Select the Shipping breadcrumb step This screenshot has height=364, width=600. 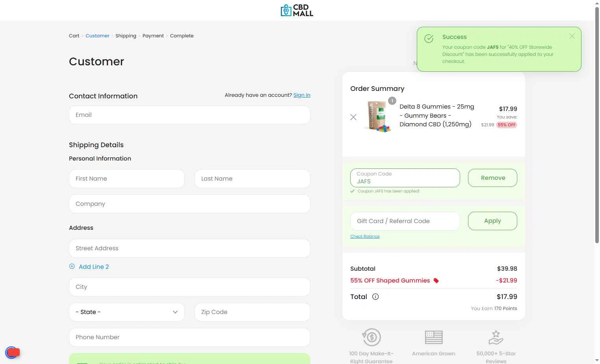click(126, 36)
